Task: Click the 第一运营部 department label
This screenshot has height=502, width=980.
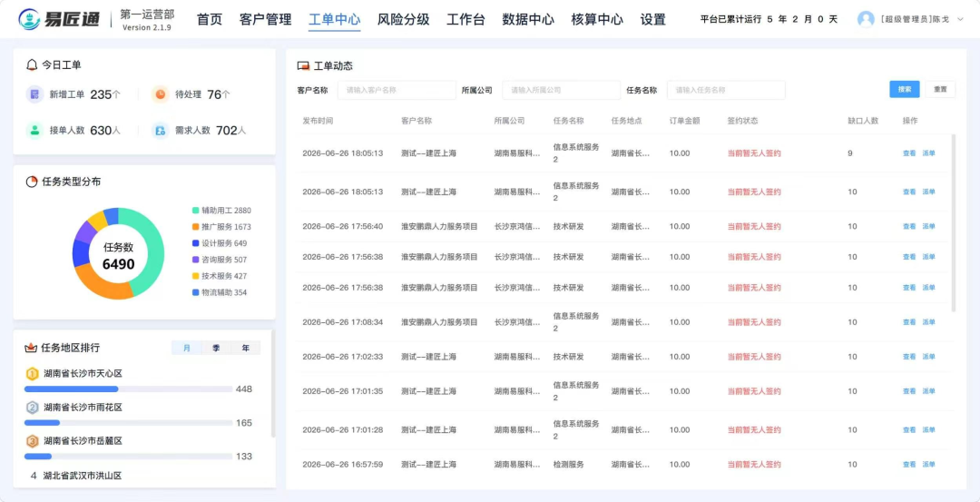Action: click(147, 15)
